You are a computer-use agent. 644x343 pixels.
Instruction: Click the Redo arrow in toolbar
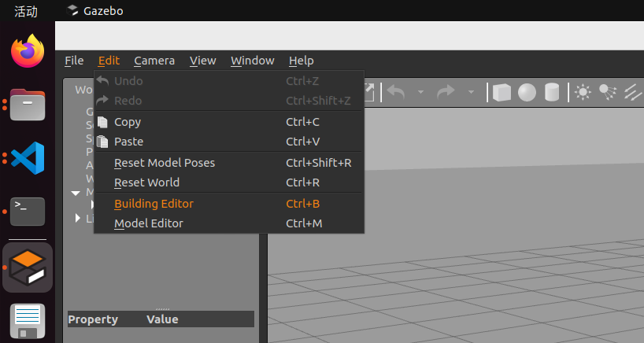(x=446, y=92)
